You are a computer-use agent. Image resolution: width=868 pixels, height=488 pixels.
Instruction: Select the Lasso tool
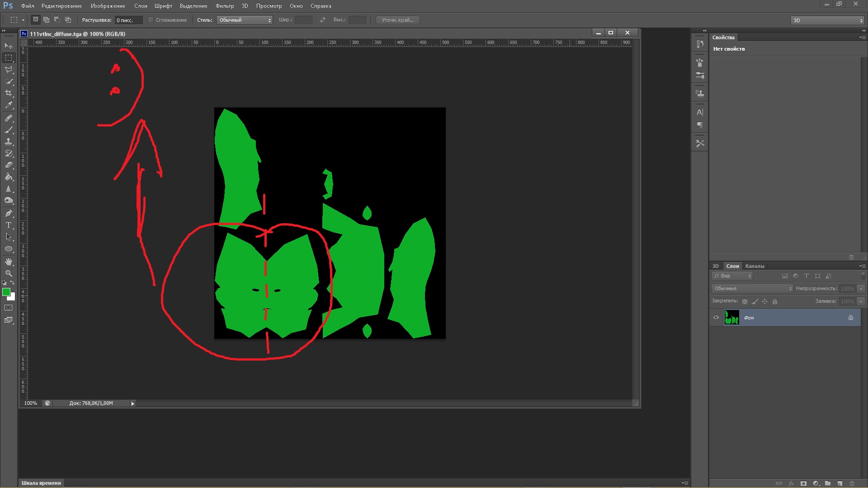pos(9,70)
